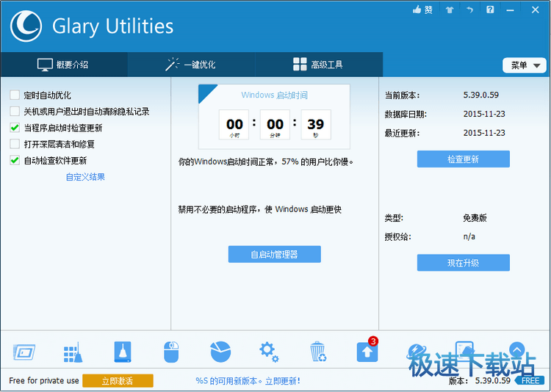Open the 菜单 dropdown
Screen dimensions: 551x392
tap(525, 65)
